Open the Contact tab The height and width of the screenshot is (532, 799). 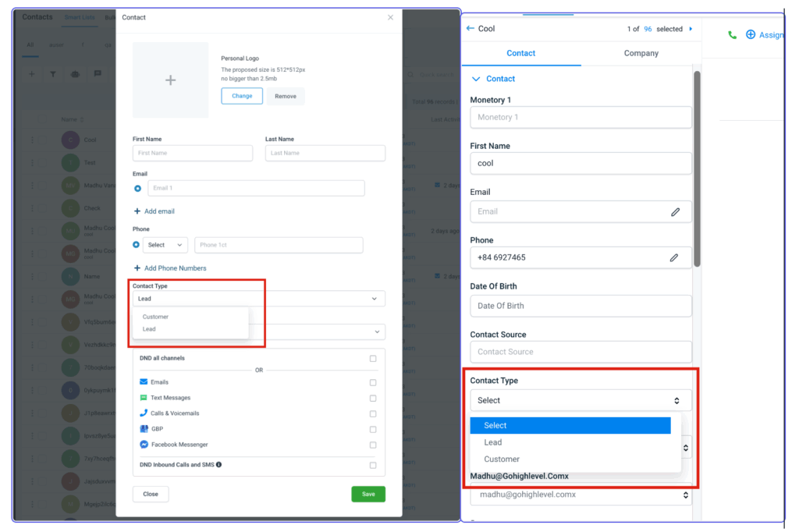pyautogui.click(x=520, y=53)
